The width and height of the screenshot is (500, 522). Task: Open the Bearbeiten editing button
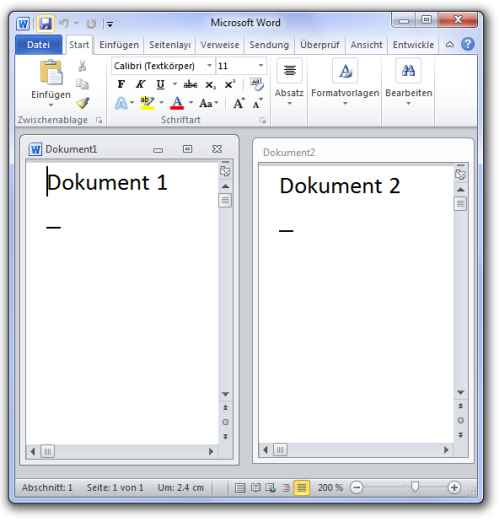click(x=409, y=83)
